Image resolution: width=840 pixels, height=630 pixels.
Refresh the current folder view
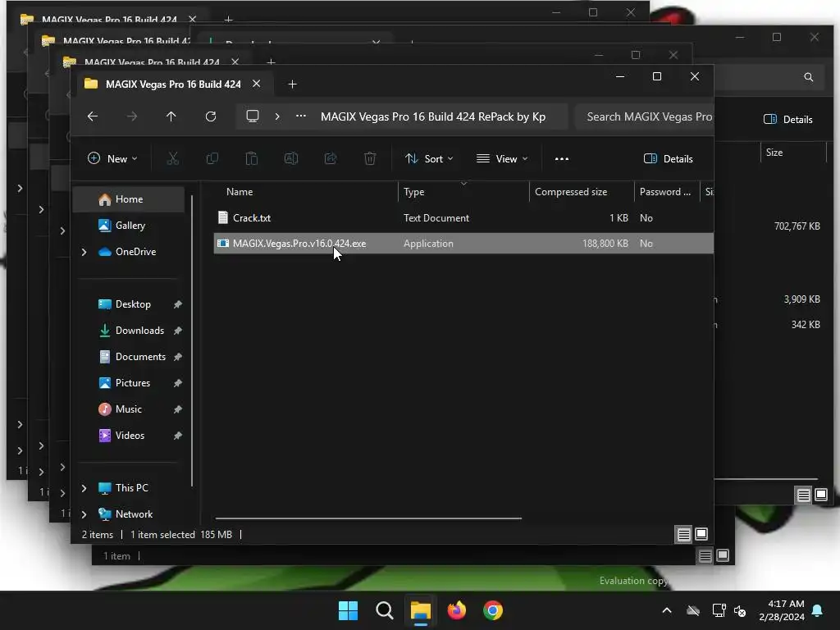[211, 116]
